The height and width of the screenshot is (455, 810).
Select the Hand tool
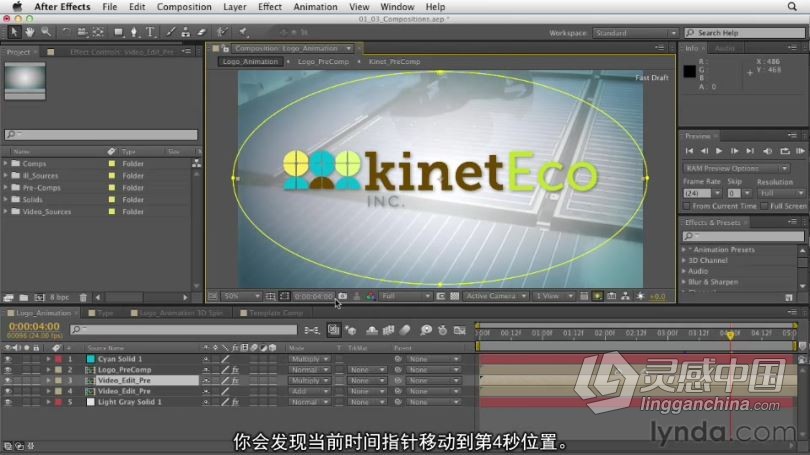tap(29, 32)
